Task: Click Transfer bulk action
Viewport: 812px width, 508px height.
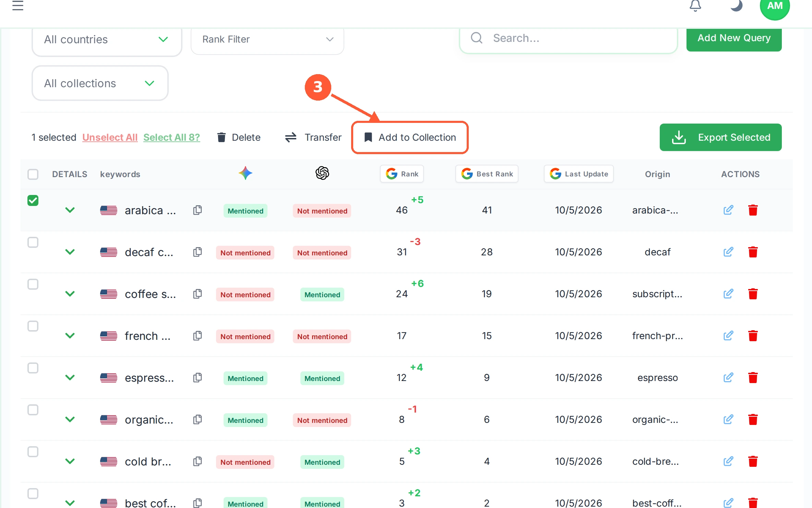Action: pyautogui.click(x=313, y=137)
